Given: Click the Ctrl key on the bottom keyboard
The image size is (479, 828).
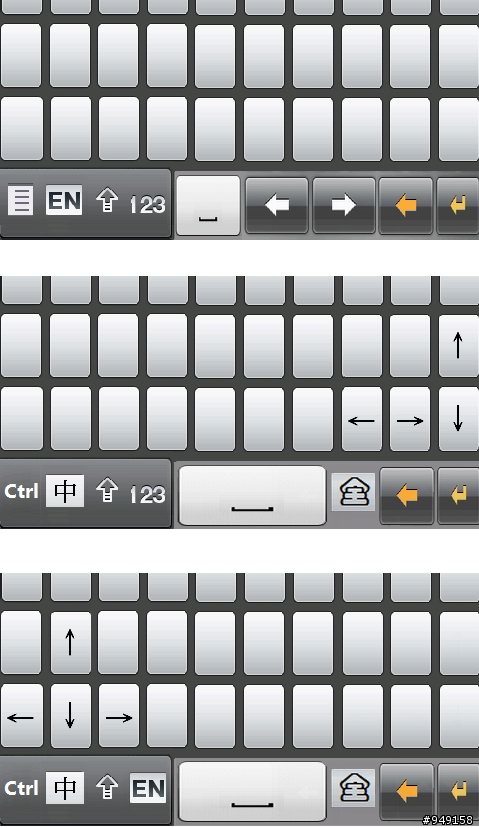Looking at the screenshot, I should [21, 788].
